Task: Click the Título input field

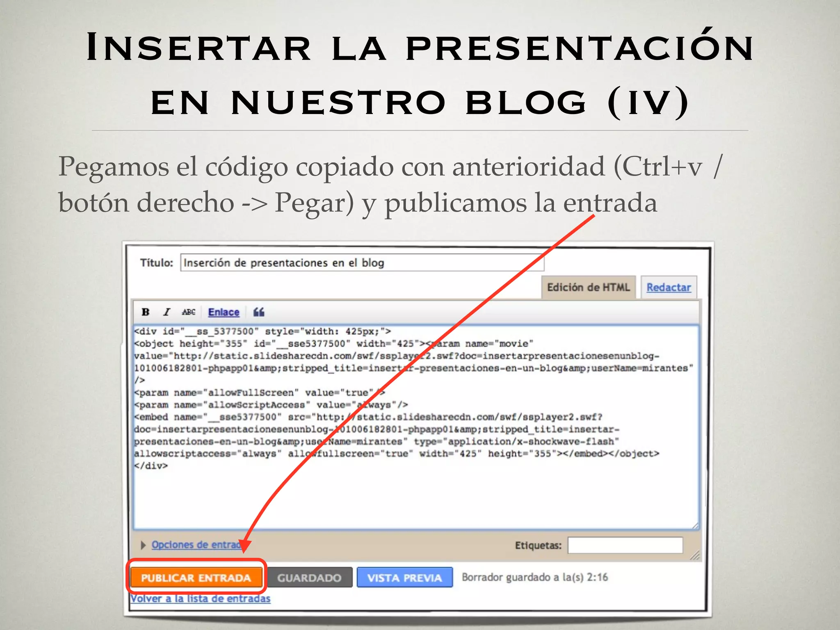Action: coord(362,262)
